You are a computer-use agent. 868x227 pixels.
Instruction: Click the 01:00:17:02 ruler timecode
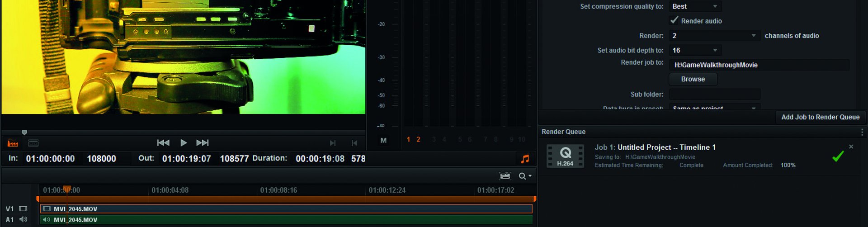(495, 190)
